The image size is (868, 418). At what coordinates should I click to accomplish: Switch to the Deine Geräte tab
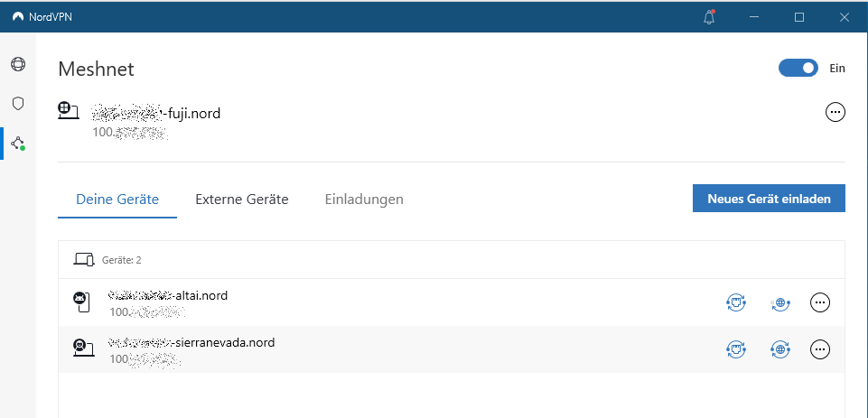click(117, 200)
